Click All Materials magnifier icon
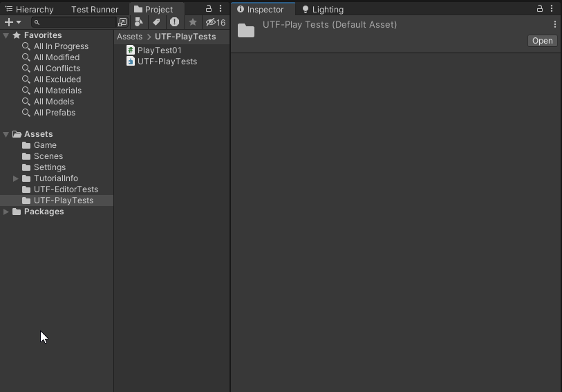 pyautogui.click(x=26, y=91)
